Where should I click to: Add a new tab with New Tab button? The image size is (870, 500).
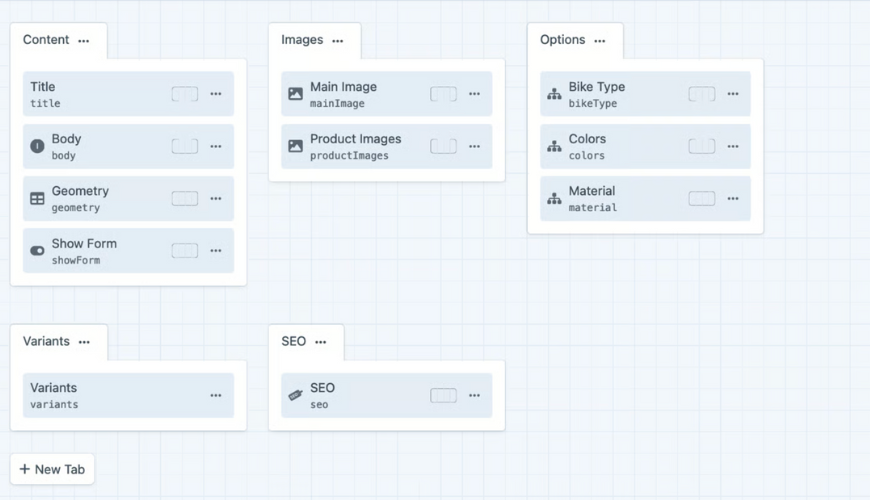(52, 469)
